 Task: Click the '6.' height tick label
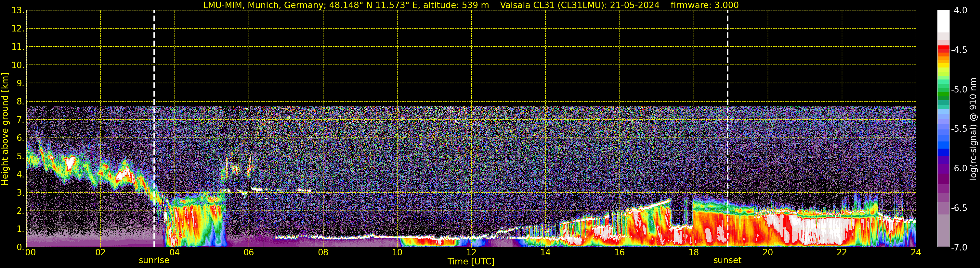coord(20,138)
